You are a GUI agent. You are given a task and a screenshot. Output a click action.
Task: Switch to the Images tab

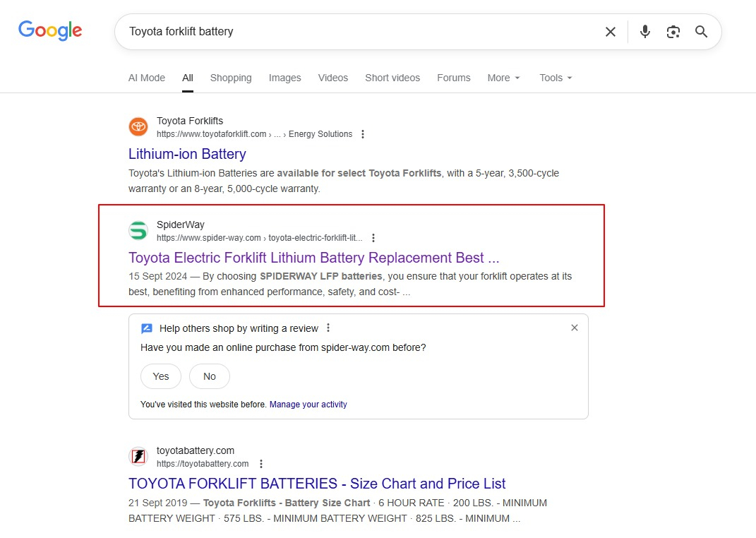(x=284, y=78)
